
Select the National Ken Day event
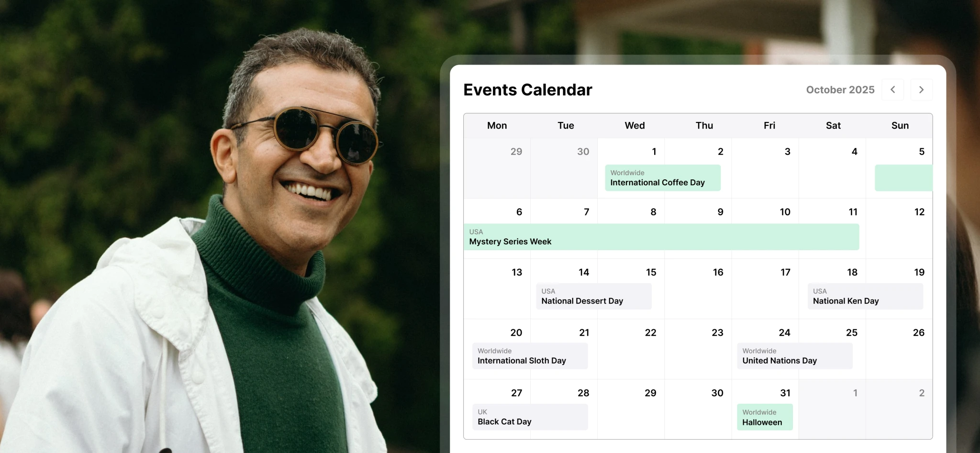point(865,296)
